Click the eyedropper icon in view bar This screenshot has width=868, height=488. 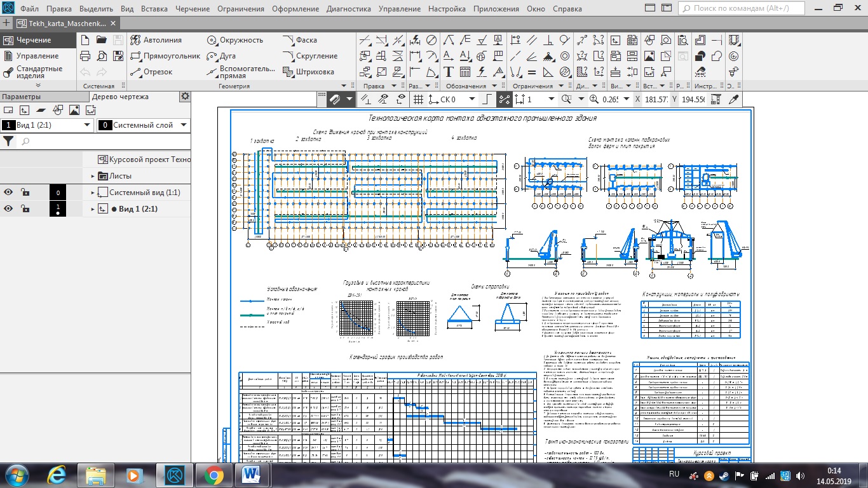pos(734,99)
